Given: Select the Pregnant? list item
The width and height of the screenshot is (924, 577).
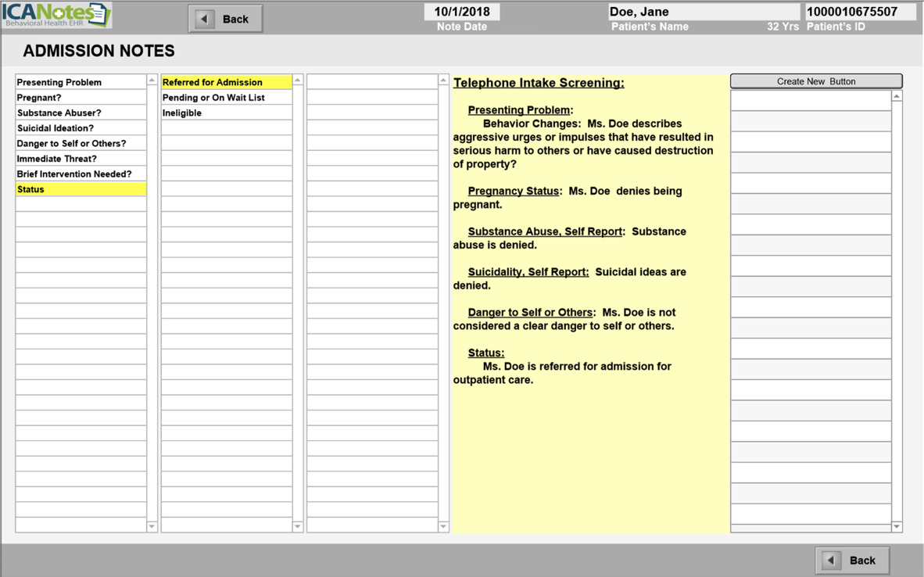Looking at the screenshot, I should pos(81,98).
